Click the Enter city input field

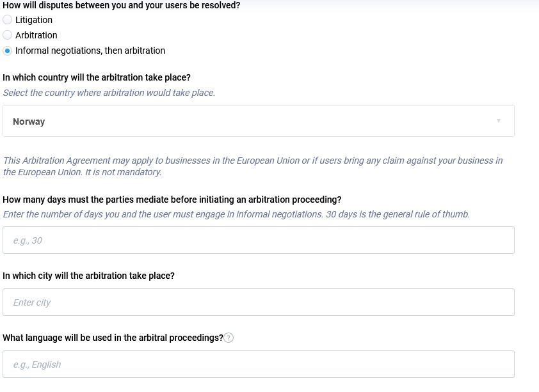tap(258, 302)
